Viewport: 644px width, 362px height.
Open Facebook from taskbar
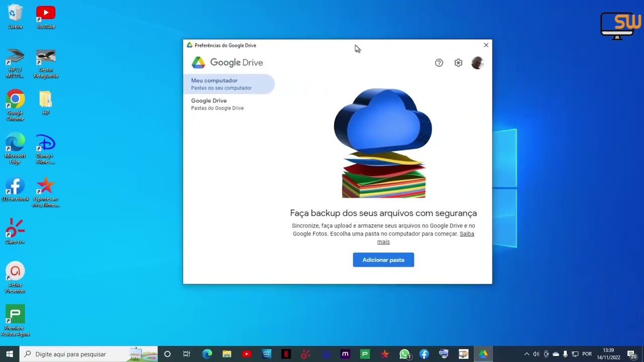tap(424, 354)
